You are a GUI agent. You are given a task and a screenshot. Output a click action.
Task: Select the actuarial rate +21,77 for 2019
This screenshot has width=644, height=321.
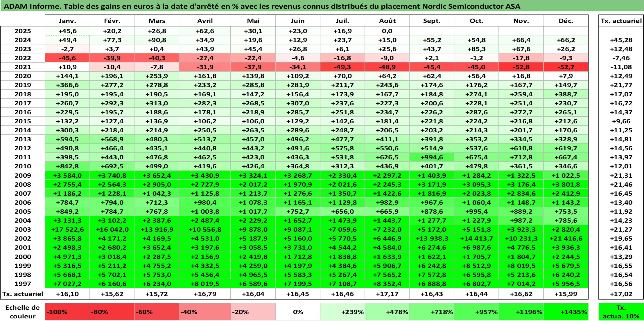coord(621,85)
